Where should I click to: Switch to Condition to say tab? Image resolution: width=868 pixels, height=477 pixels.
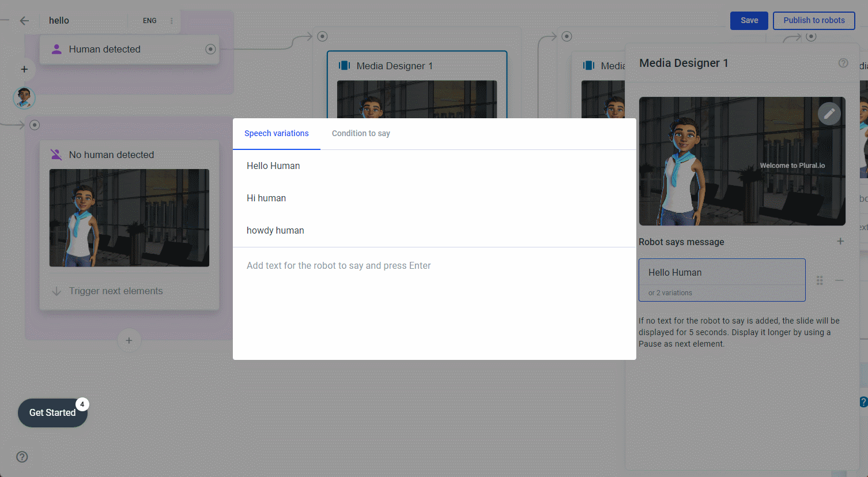pos(361,134)
